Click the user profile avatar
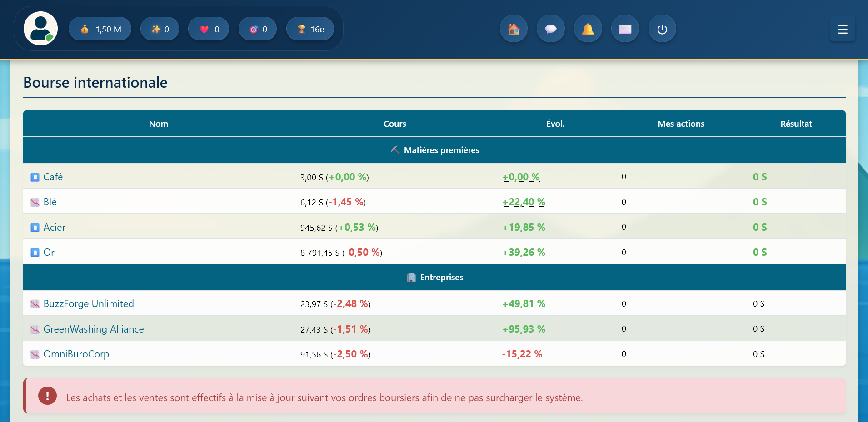 [41, 29]
